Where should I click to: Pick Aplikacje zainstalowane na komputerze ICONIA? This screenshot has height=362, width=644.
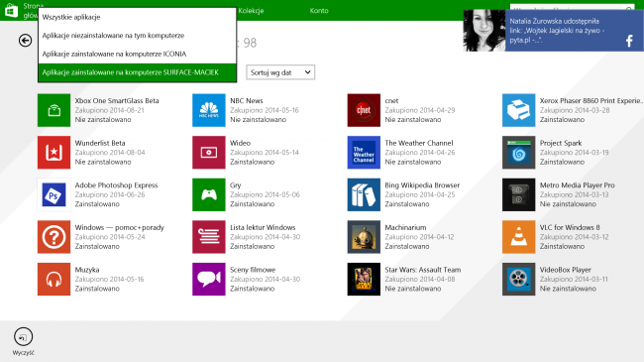137,54
